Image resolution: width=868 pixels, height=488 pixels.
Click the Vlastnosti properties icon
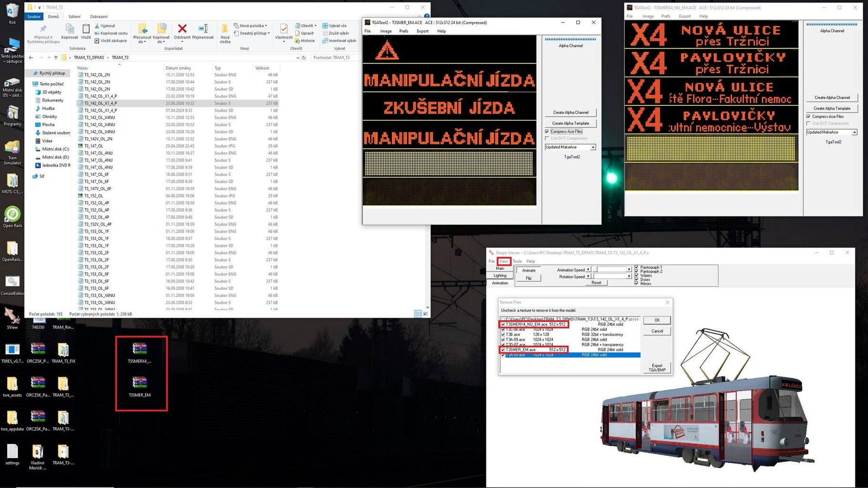point(284,30)
